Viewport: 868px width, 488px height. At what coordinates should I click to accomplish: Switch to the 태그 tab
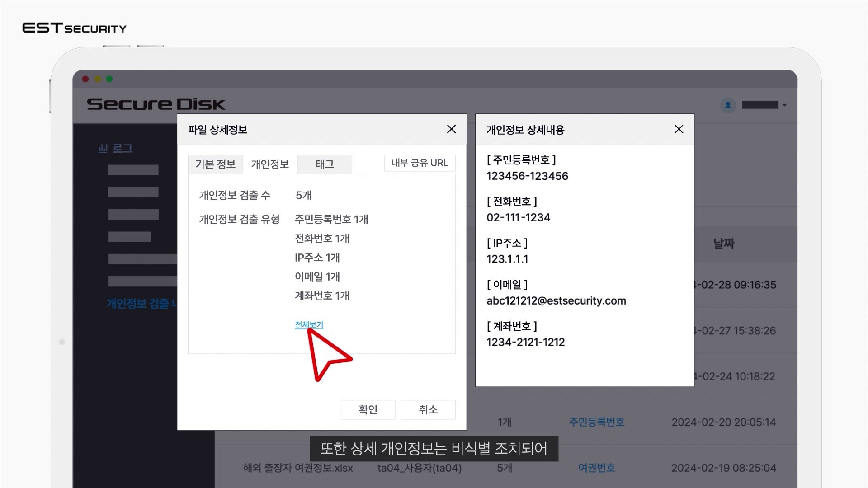(x=325, y=164)
